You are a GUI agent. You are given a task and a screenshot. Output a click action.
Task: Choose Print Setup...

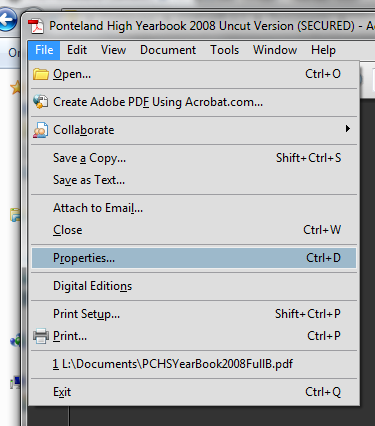(x=194, y=314)
